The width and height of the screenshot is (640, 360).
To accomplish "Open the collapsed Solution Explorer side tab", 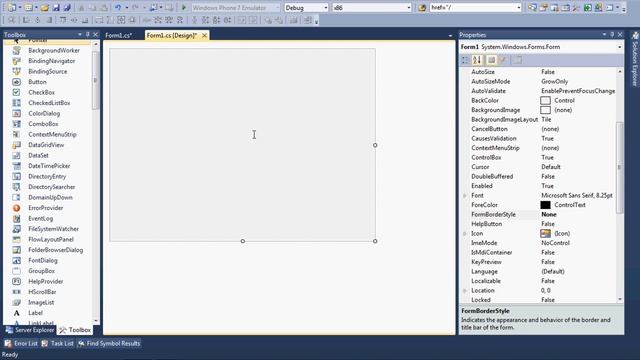I will (x=635, y=59).
